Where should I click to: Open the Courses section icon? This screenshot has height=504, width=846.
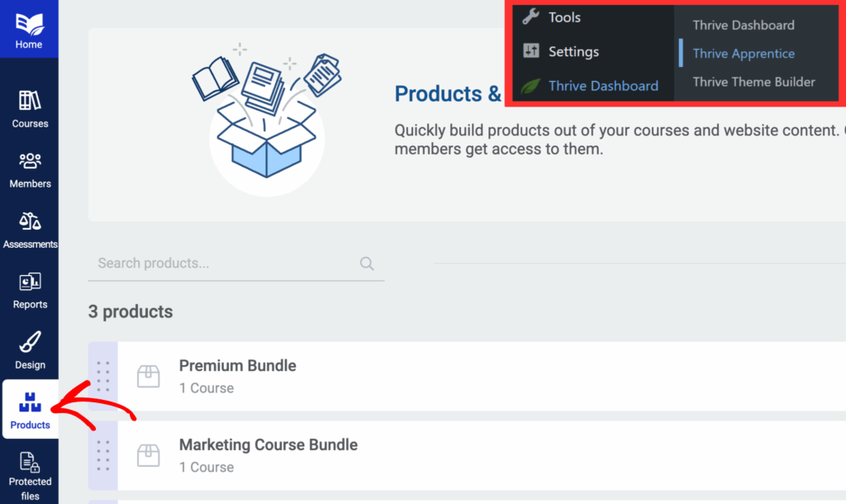[30, 100]
